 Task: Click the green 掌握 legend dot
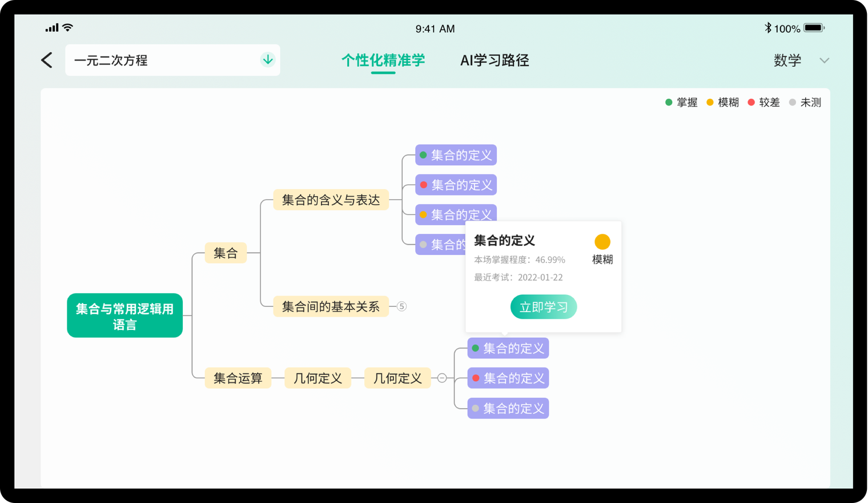click(x=669, y=102)
